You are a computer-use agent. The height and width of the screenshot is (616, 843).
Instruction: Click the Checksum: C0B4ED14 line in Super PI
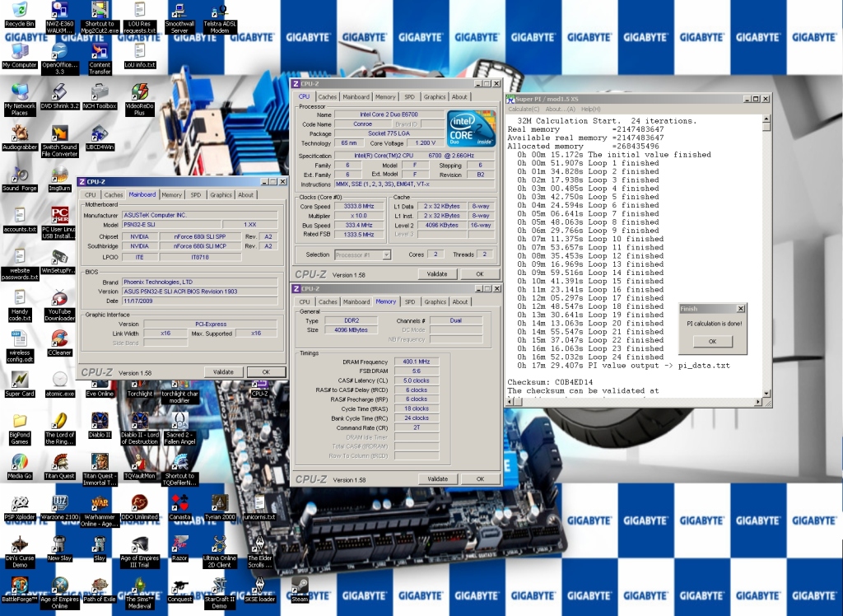[x=549, y=382]
